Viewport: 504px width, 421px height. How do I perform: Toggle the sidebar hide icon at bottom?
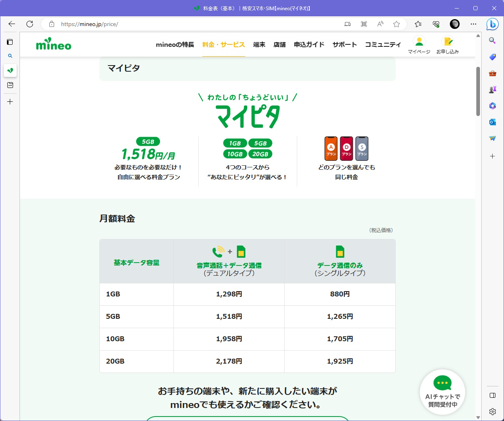pos(493,395)
